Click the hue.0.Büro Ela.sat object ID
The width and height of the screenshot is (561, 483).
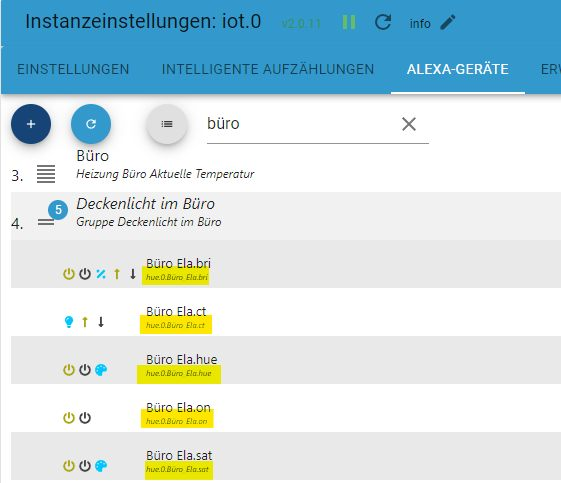(177, 469)
